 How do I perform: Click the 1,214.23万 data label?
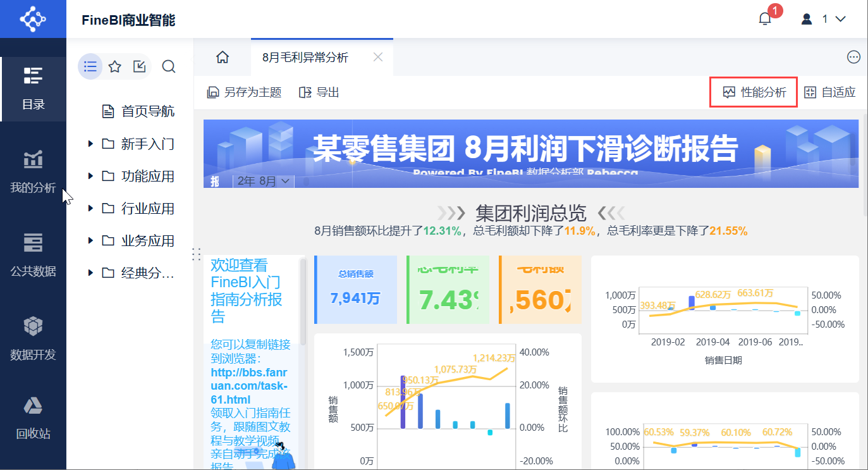click(x=494, y=358)
